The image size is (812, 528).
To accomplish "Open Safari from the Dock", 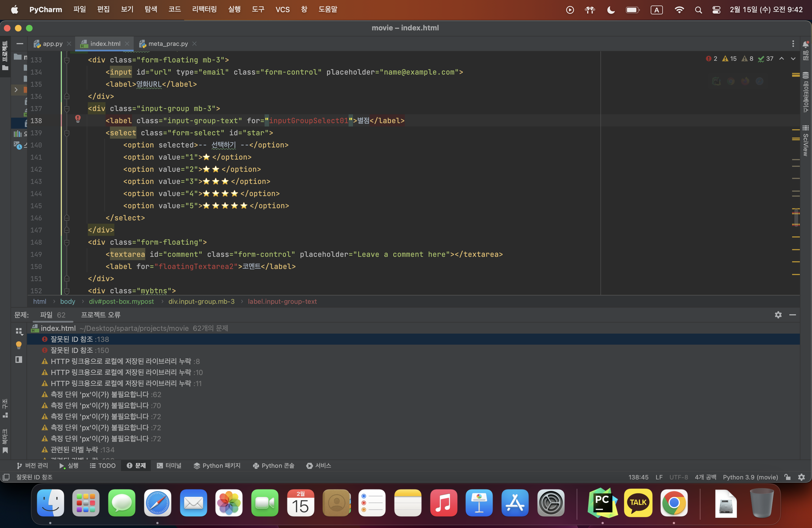I will pyautogui.click(x=157, y=503).
